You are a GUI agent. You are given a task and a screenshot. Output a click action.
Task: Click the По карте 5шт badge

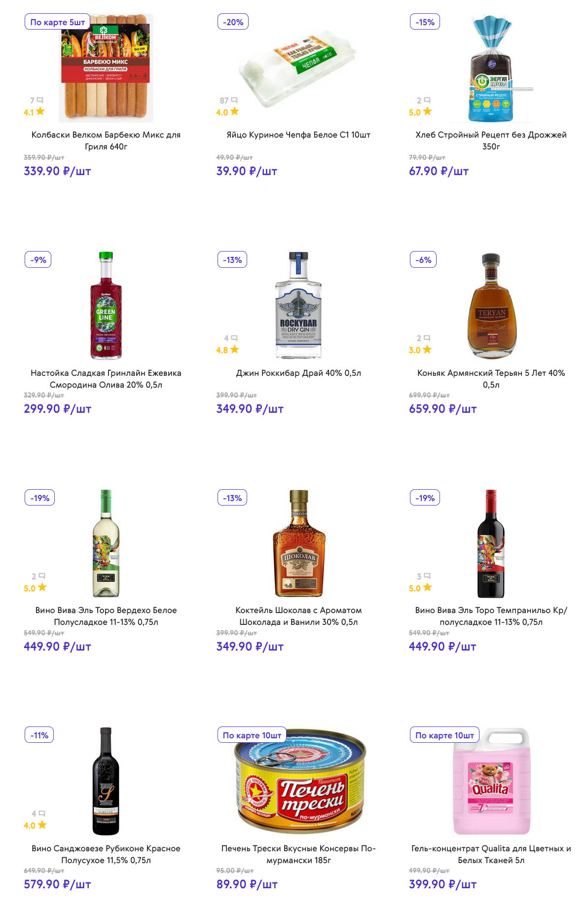point(57,22)
